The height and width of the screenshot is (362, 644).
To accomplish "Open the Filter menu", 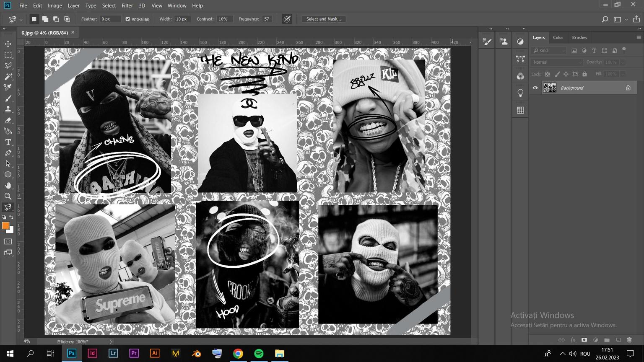I will click(127, 5).
